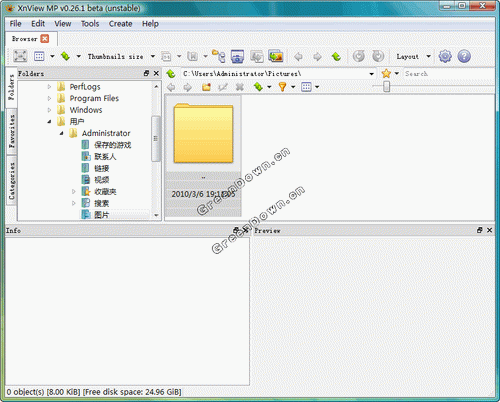Click the grey back arrow in the main toolbar

point(298,57)
